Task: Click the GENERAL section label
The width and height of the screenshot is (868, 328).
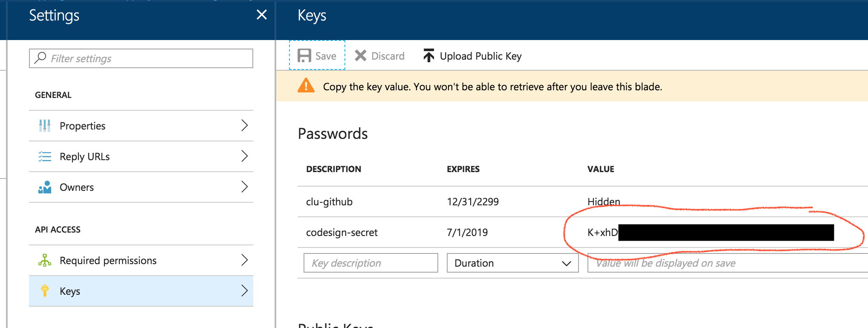Action: point(53,95)
